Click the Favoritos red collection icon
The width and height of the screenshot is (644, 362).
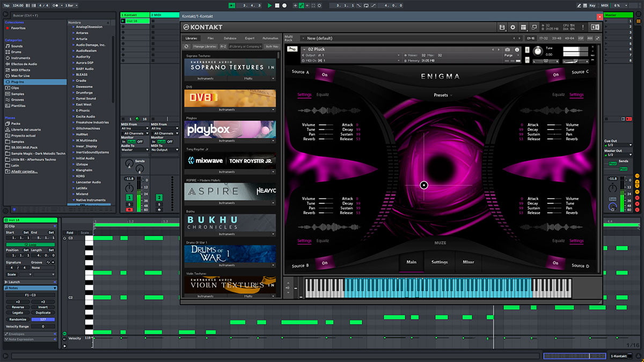(7, 28)
